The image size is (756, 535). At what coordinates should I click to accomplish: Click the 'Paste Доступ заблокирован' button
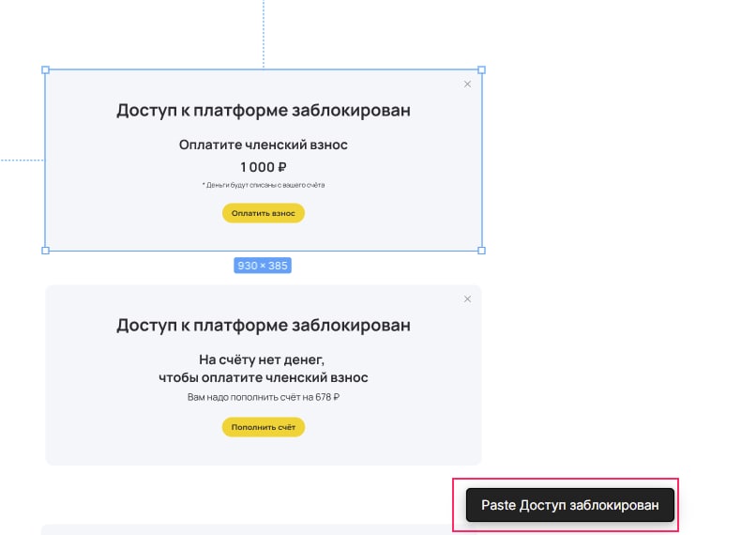570,505
